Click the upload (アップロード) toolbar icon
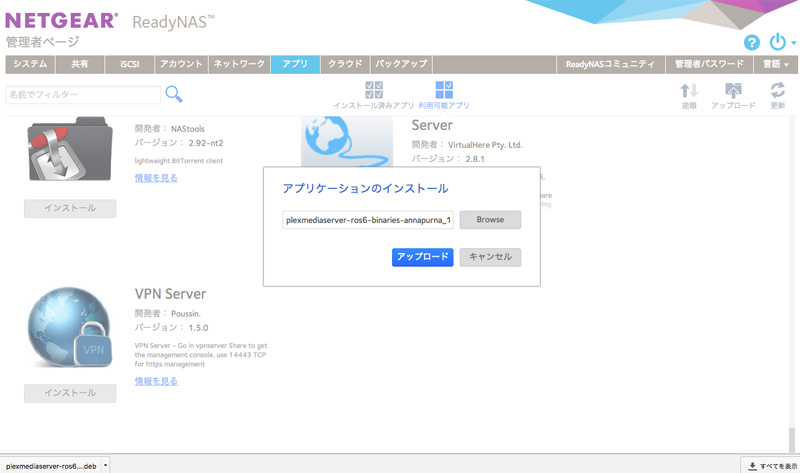The width and height of the screenshot is (800, 473). coord(733,91)
